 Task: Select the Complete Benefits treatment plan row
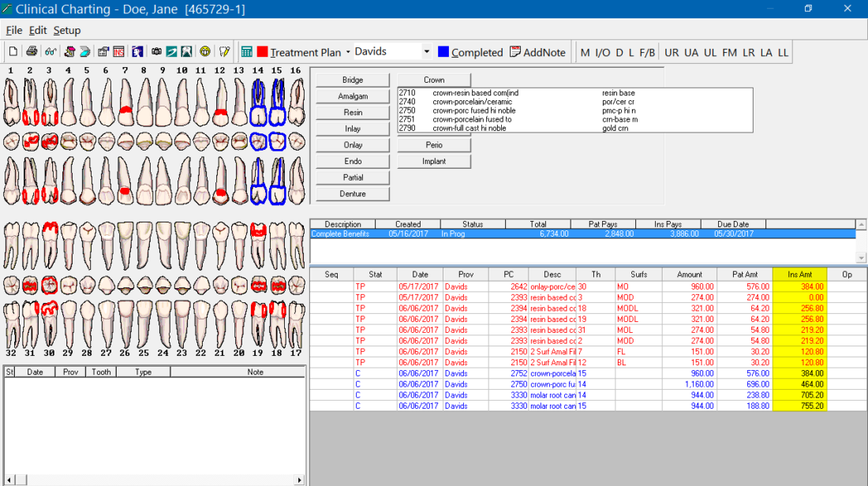[583, 234]
